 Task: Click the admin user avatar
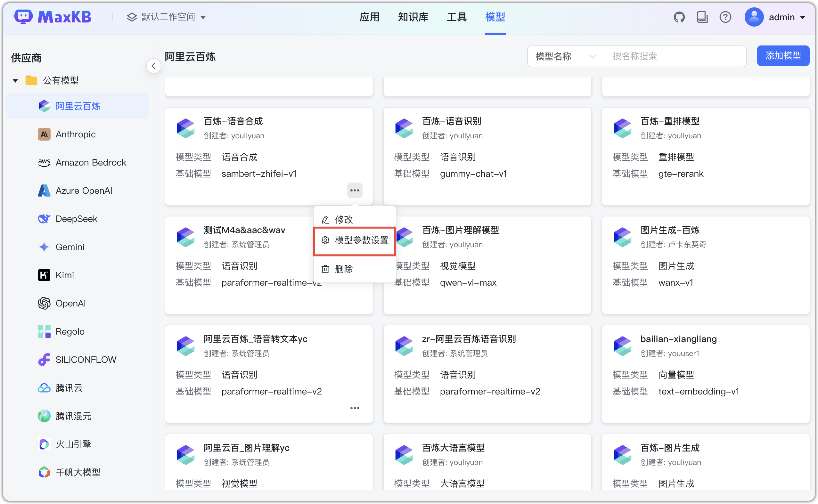754,17
